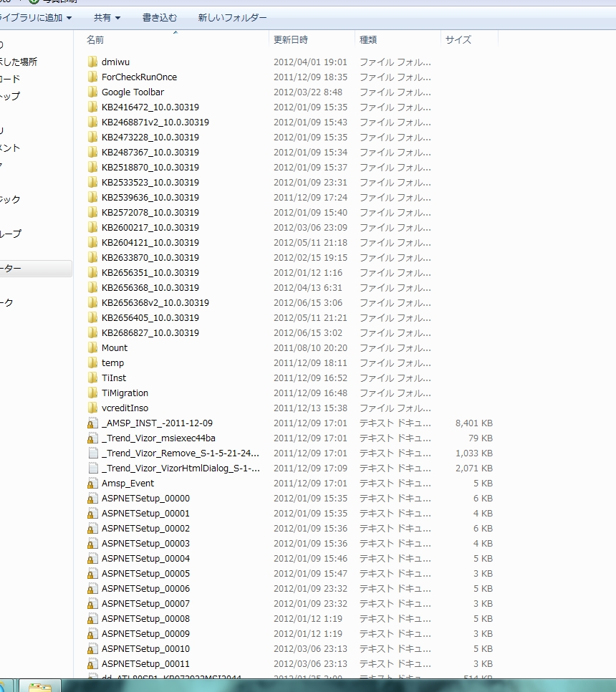
Task: Click the ASPNETSetup_00000 file icon
Action: tap(92, 498)
